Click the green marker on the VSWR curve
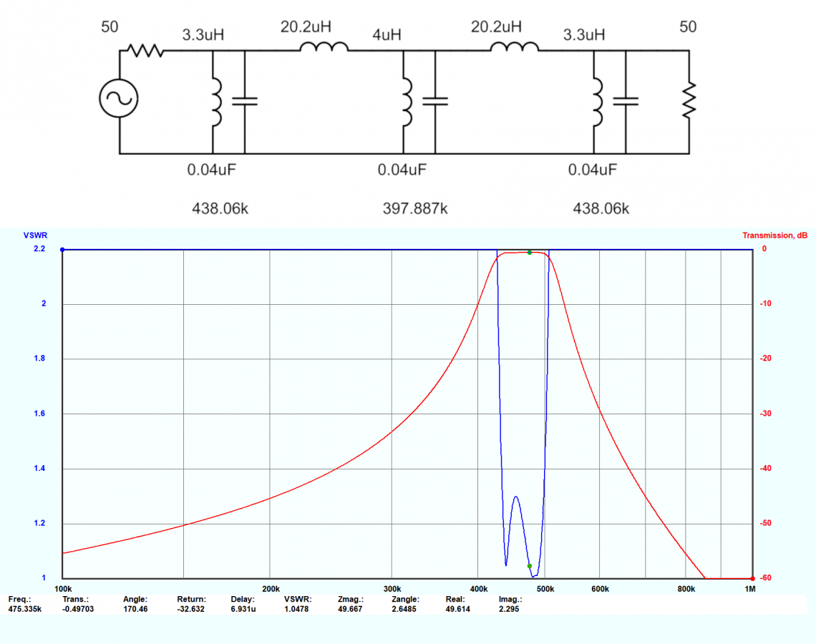This screenshot has height=644, width=816. pyautogui.click(x=530, y=566)
